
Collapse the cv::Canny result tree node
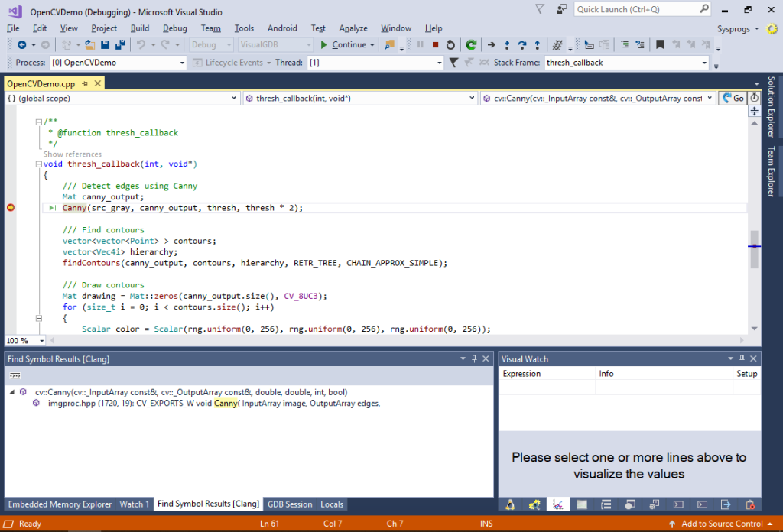12,392
